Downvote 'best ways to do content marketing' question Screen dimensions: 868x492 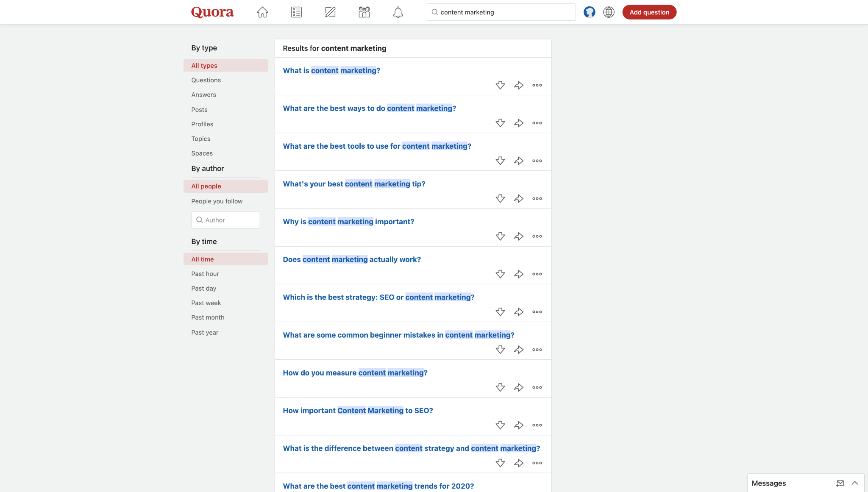(500, 123)
